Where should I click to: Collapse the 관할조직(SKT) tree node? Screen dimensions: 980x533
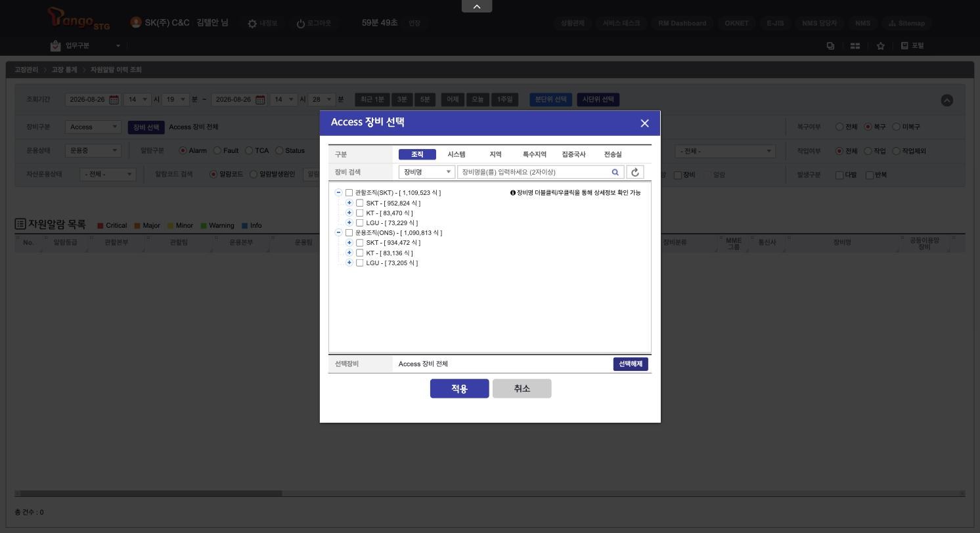tap(338, 193)
